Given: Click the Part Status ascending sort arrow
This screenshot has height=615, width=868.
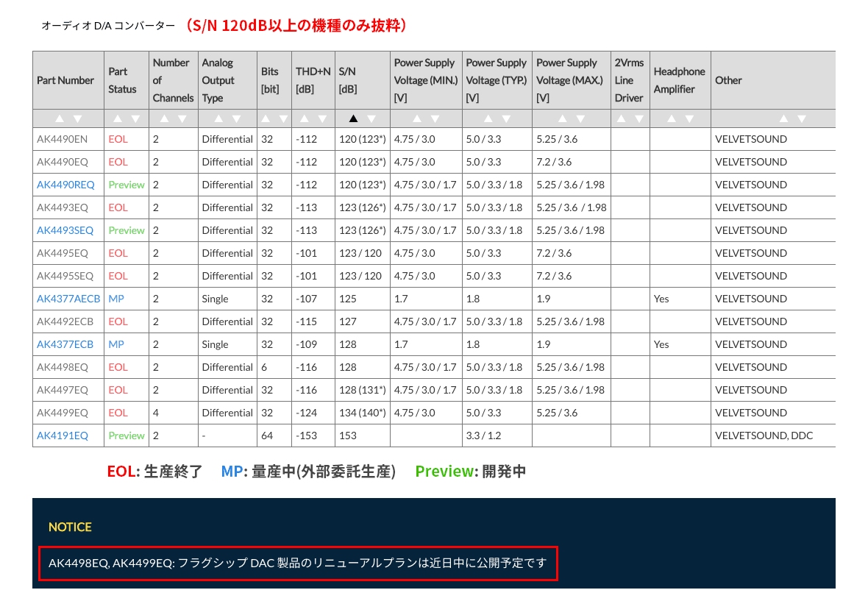Looking at the screenshot, I should (118, 118).
